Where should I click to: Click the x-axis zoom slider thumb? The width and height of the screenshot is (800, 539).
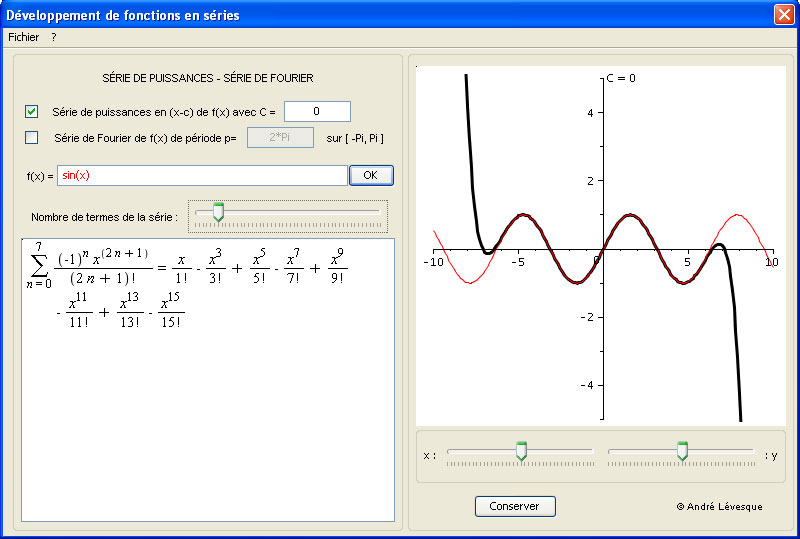pyautogui.click(x=521, y=451)
